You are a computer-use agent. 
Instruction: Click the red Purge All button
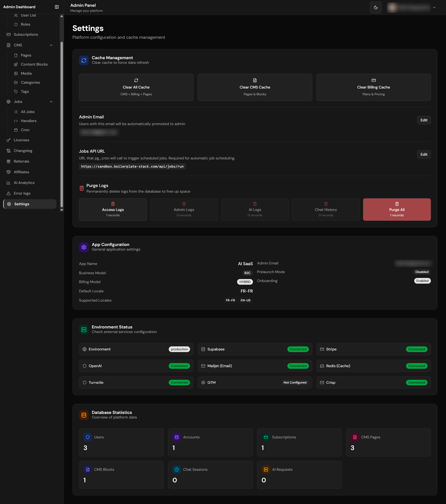[x=397, y=210]
